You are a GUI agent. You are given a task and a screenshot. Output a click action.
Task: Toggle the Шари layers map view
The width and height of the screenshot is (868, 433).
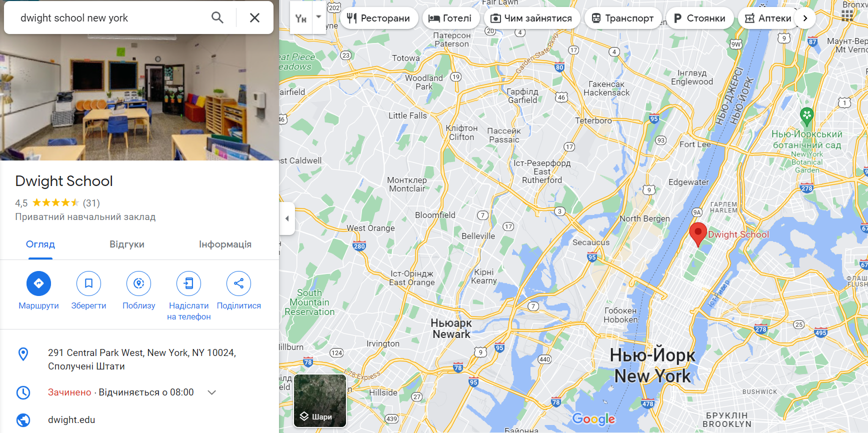320,400
